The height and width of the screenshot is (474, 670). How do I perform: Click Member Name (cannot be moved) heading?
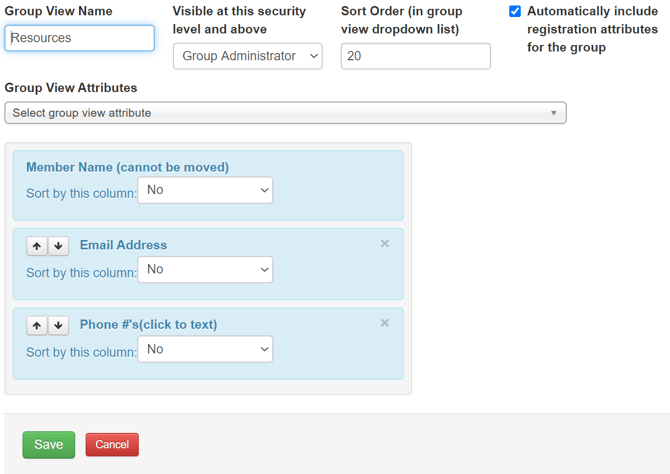pos(127,167)
